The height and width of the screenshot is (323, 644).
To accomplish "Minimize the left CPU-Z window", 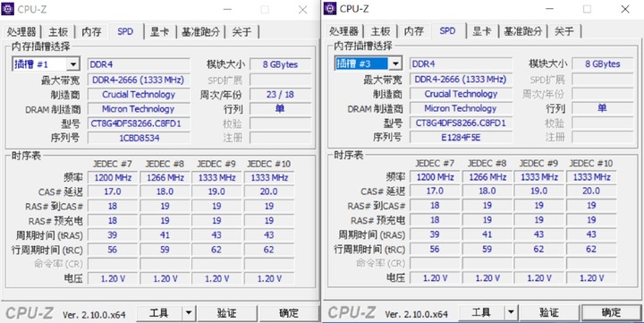I will tap(227, 9).
